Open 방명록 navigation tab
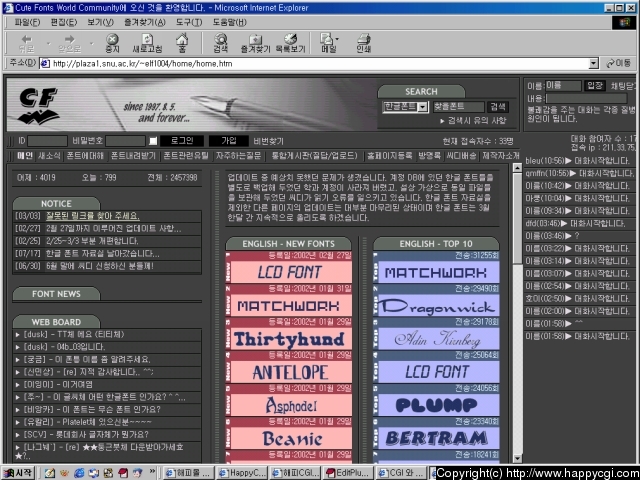This screenshot has width=640, height=480. pos(430,156)
